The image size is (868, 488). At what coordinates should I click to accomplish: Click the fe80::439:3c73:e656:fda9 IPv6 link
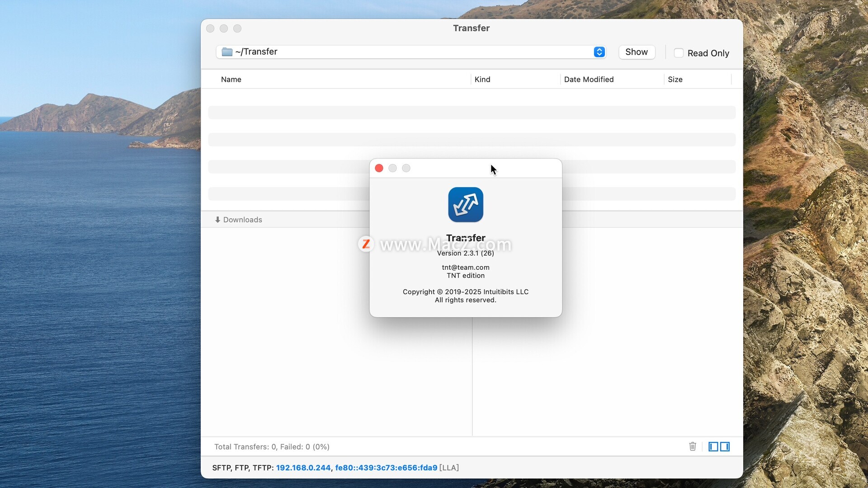point(386,468)
